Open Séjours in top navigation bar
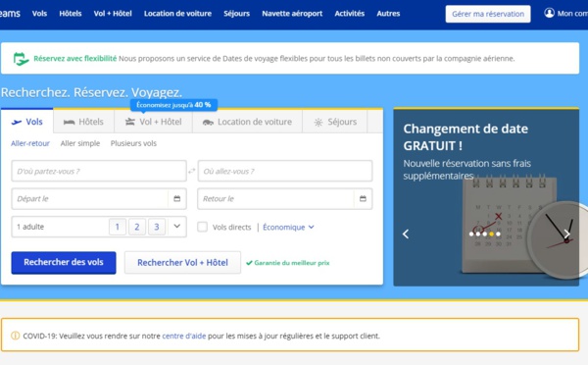Image resolution: width=588 pixels, height=365 pixels. coord(236,14)
